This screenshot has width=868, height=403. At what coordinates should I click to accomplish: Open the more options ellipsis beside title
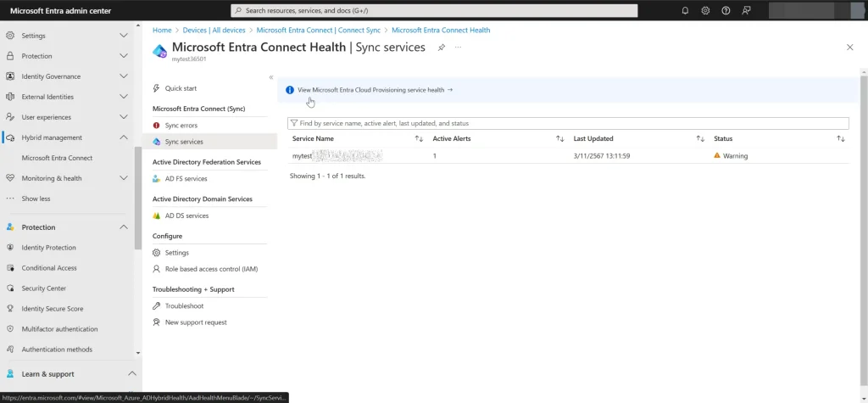pyautogui.click(x=459, y=48)
